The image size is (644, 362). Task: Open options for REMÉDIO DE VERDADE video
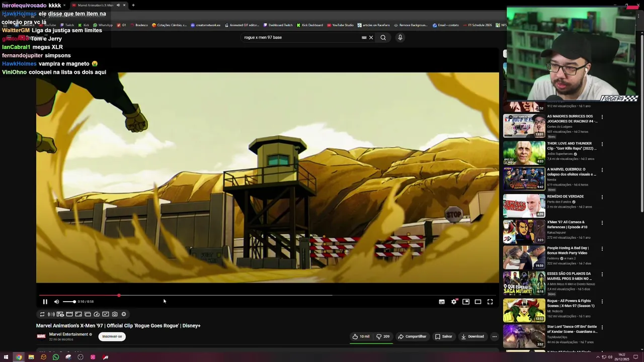[602, 197]
